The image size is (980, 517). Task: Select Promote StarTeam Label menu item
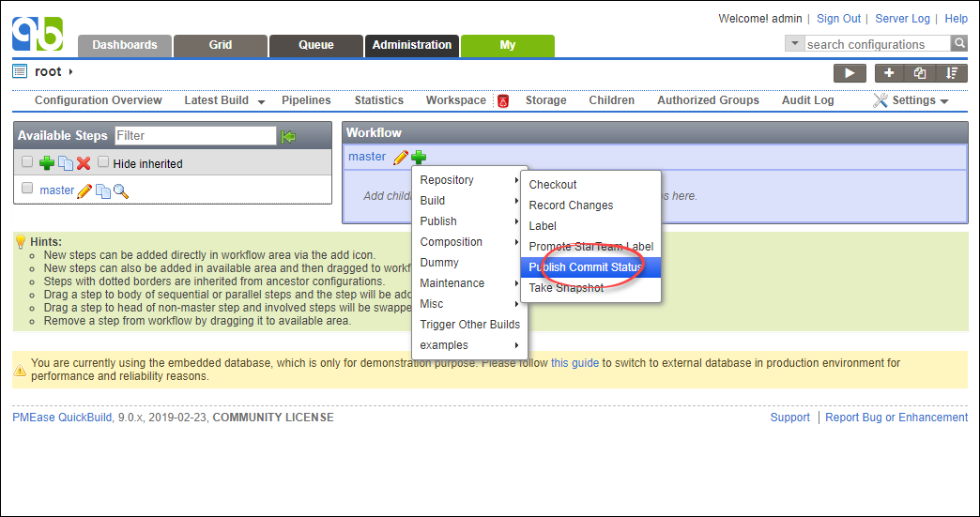click(590, 246)
